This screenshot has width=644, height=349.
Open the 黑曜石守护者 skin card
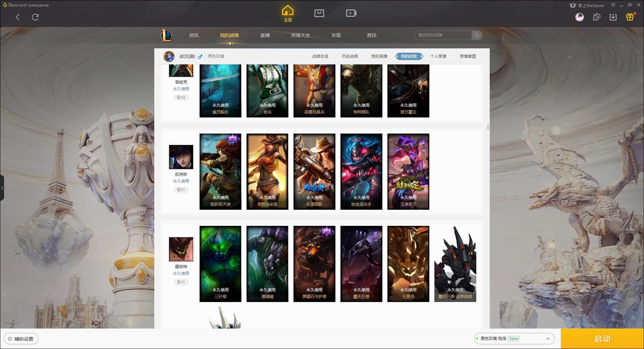point(314,264)
